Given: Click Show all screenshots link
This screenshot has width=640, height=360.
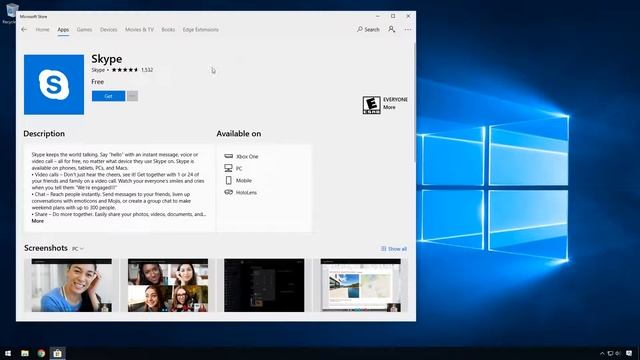Looking at the screenshot, I should point(393,249).
